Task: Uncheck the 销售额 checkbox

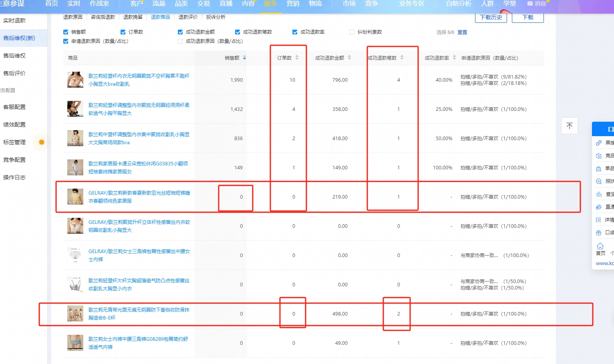Action: point(66,32)
